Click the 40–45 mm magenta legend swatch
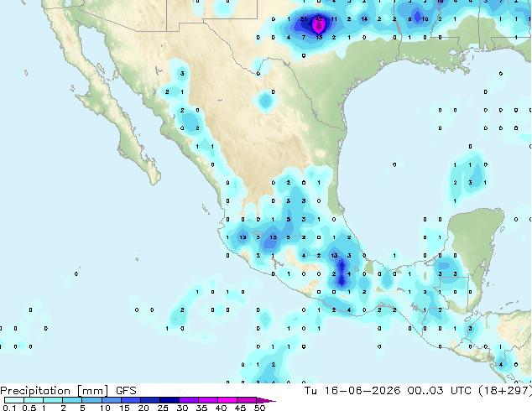The width and height of the screenshot is (532, 411). [x=227, y=400]
